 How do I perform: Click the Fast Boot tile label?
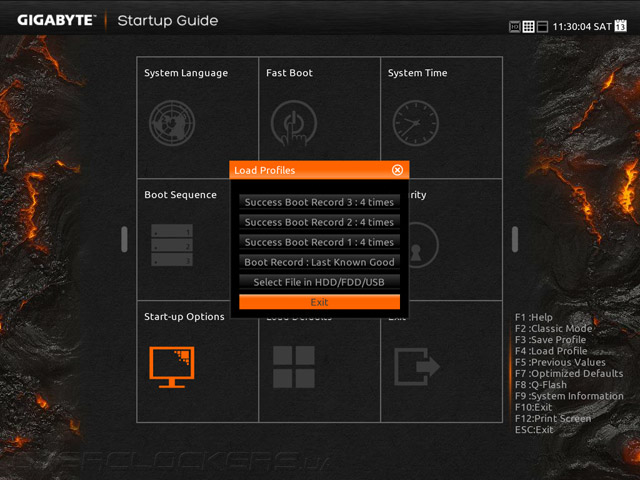click(289, 73)
